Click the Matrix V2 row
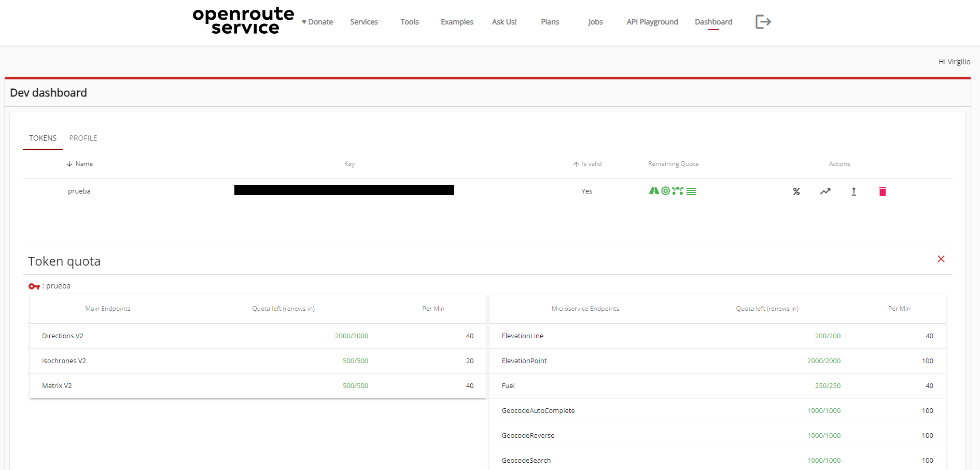The image size is (980, 470). (258, 386)
